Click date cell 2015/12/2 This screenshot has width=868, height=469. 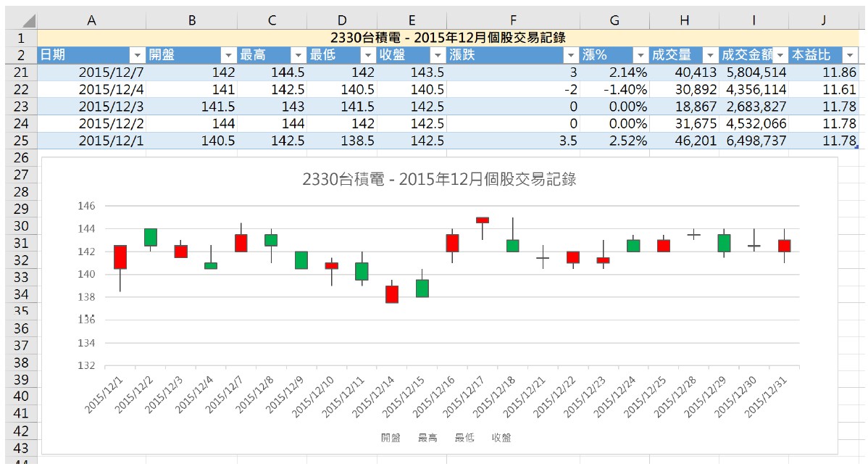pyautogui.click(x=92, y=124)
